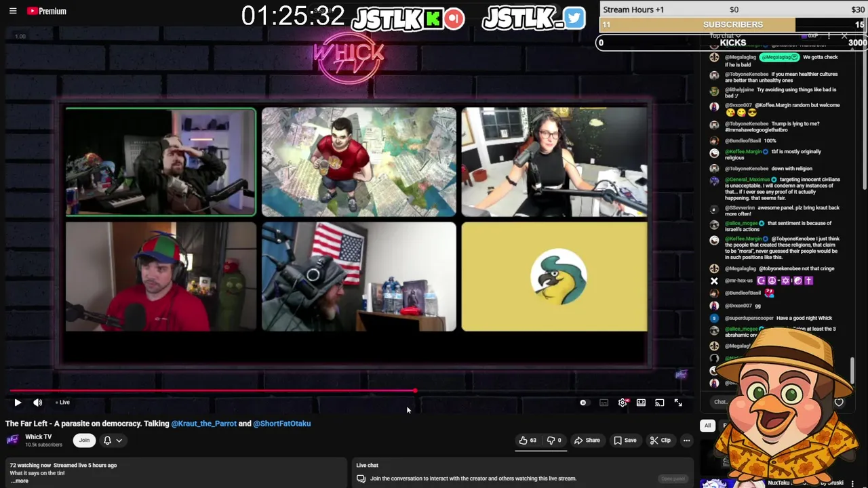The image size is (868, 488).
Task: Click 'Trump is lying to me?' chat message
Action: pyautogui.click(x=772, y=127)
